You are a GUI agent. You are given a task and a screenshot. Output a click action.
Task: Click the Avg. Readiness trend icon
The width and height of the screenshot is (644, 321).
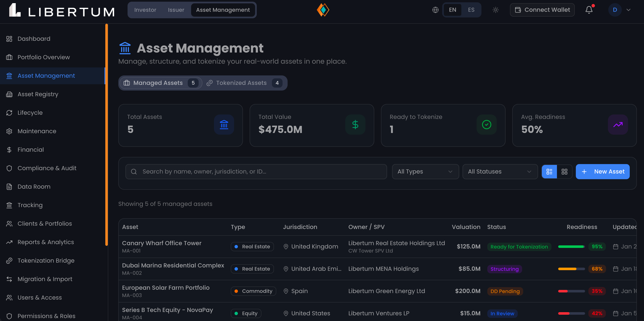[618, 125]
